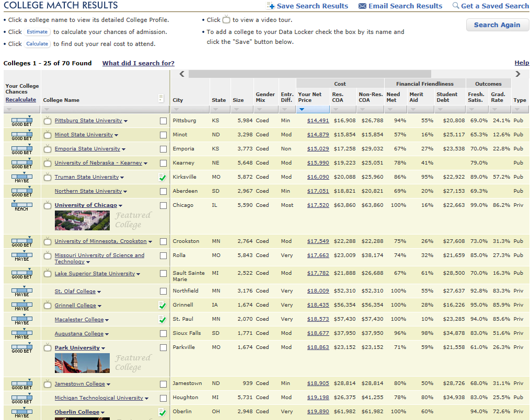This screenshot has width=531, height=420.
Task: Click the Recalculate link
Action: 21,99
